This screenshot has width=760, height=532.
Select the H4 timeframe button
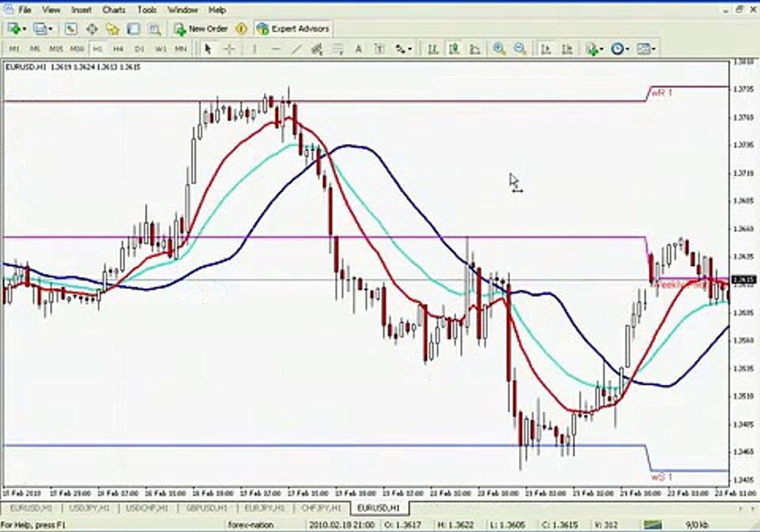tap(118, 49)
